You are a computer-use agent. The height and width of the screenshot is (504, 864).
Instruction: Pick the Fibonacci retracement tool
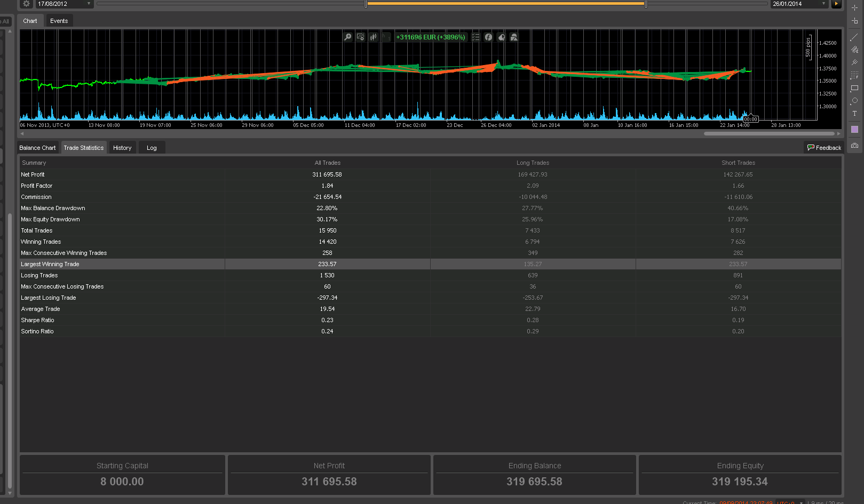[x=854, y=75]
